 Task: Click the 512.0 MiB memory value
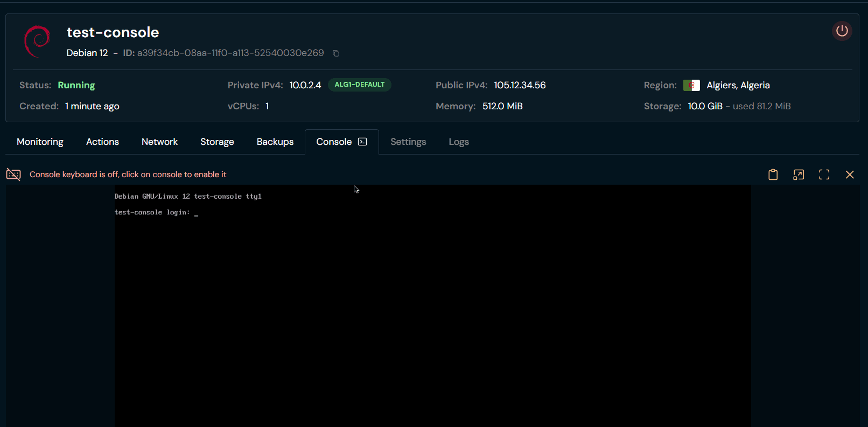pos(502,106)
